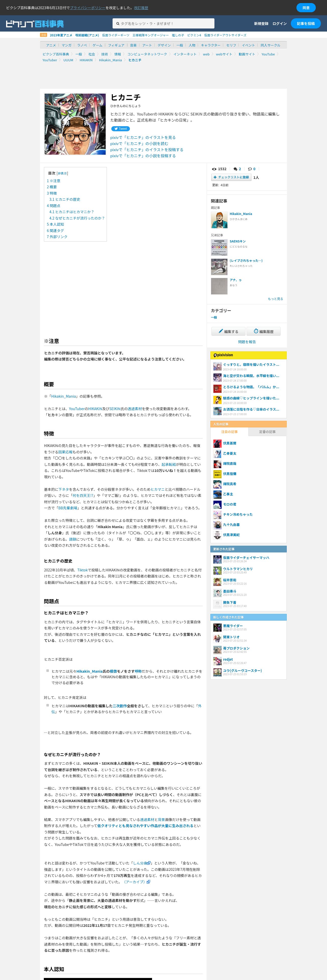
Task: Open the 禪院直哉 thumbnail icon
Action: pos(217,464)
